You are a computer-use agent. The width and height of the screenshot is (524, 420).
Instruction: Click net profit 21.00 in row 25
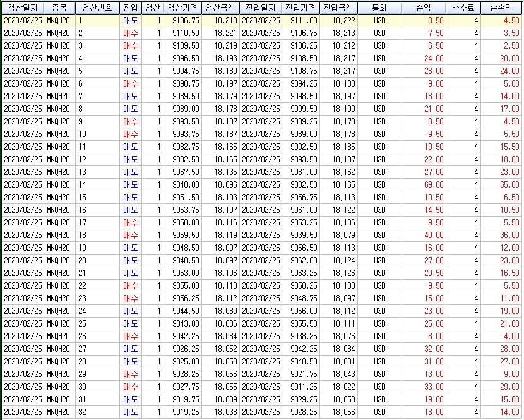(509, 324)
